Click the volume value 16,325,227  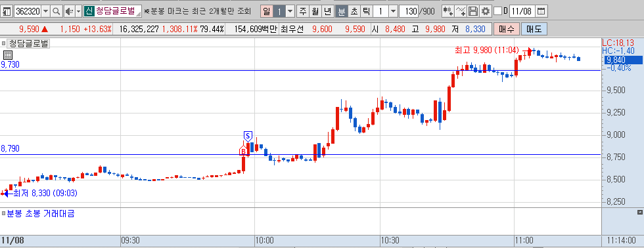click(x=139, y=29)
